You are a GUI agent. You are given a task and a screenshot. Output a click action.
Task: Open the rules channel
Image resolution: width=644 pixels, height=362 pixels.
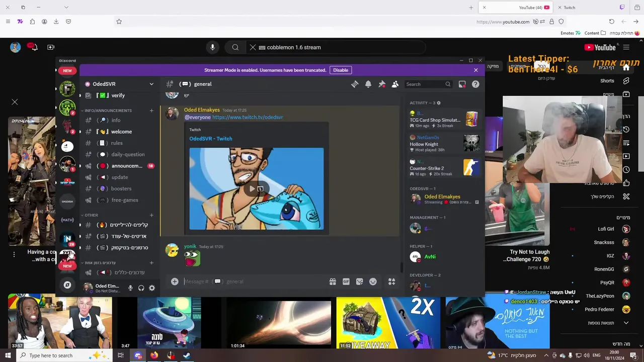coord(119,143)
